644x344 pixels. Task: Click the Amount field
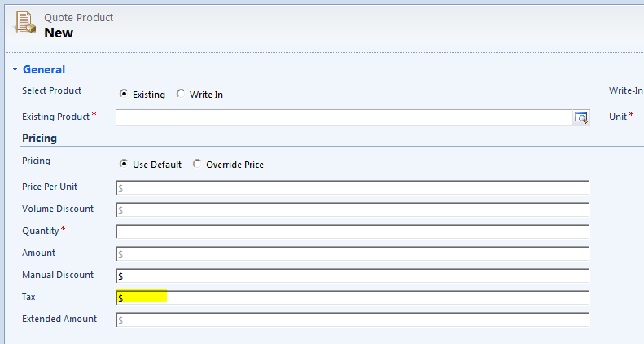tap(352, 254)
